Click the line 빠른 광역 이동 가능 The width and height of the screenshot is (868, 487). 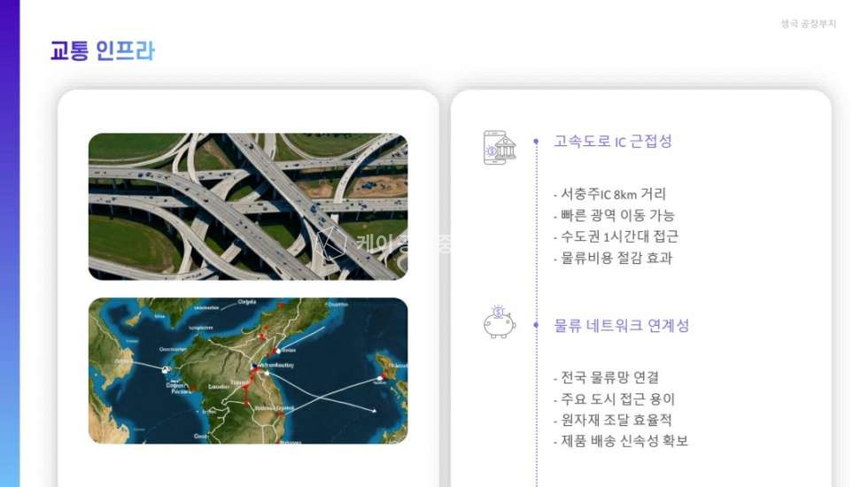[x=614, y=214]
